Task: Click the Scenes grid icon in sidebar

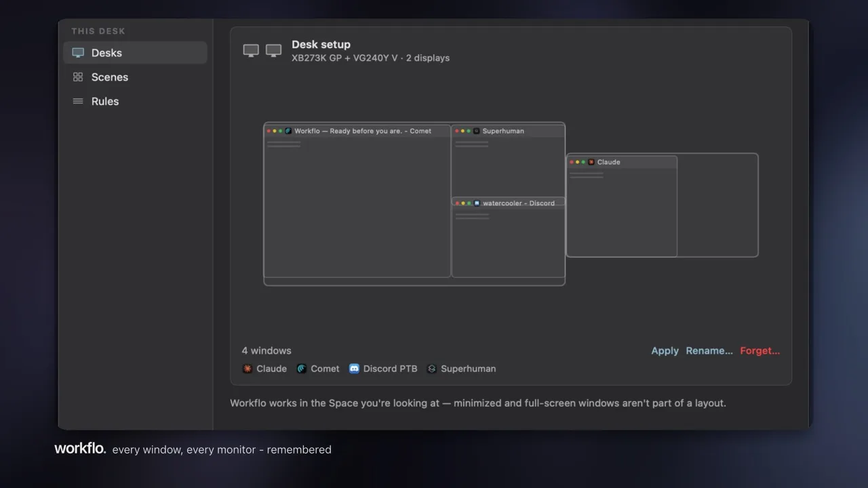Action: (78, 77)
